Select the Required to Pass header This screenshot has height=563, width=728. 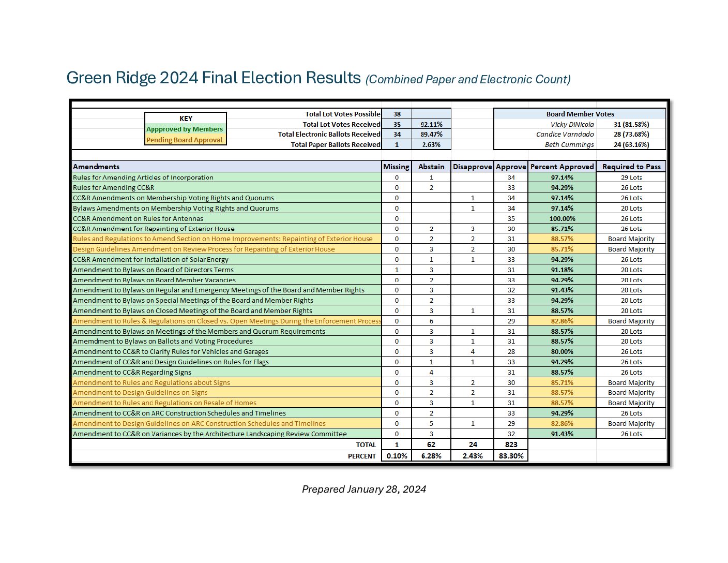(631, 167)
